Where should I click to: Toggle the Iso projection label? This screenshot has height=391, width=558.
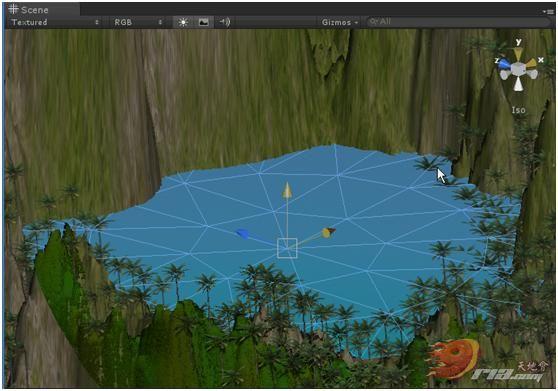coord(518,110)
